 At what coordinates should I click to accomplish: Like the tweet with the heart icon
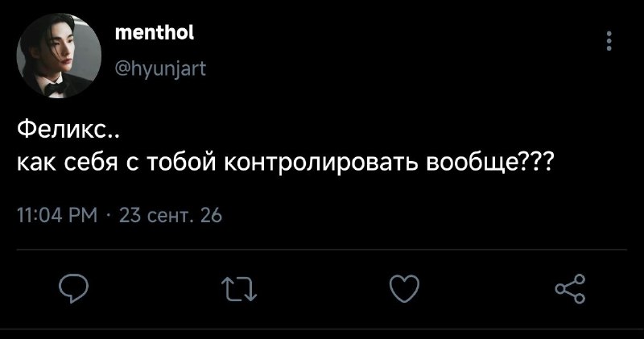[405, 288]
